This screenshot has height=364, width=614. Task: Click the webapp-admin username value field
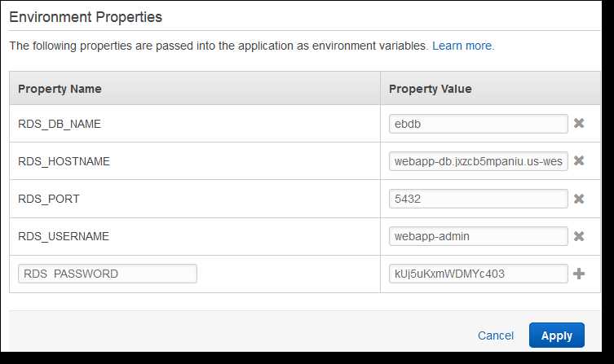[x=479, y=236]
